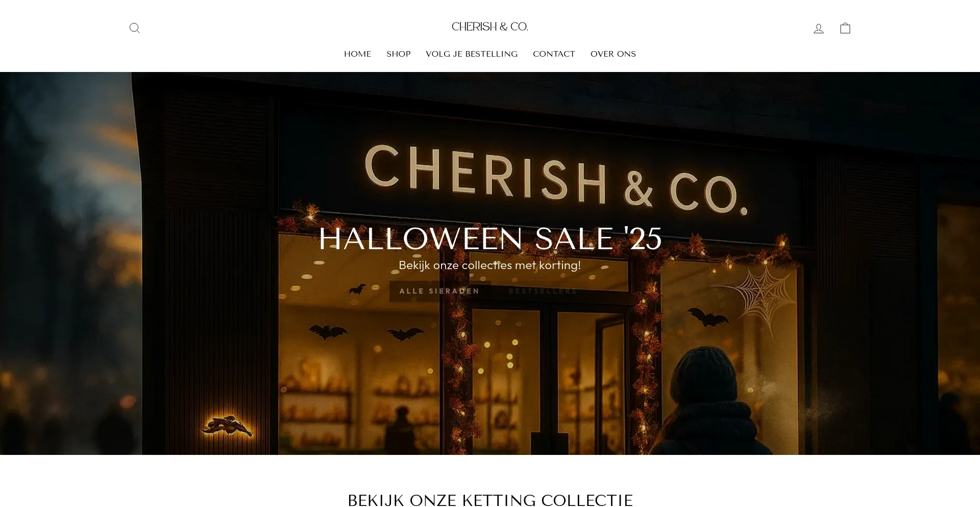Click the BESTSELLERS button
980x507 pixels.
pyautogui.click(x=543, y=291)
